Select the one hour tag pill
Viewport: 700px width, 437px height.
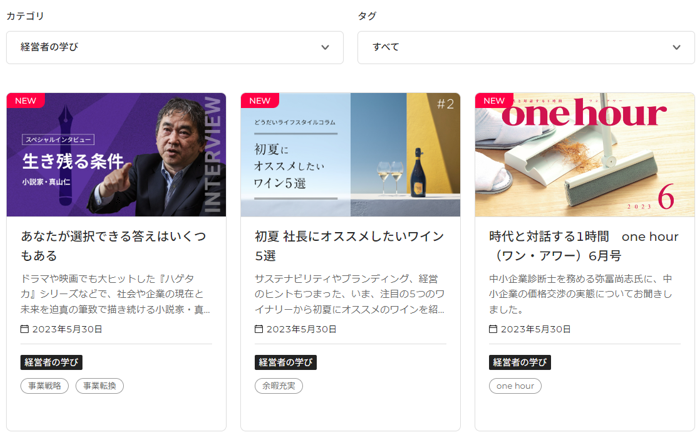515,386
